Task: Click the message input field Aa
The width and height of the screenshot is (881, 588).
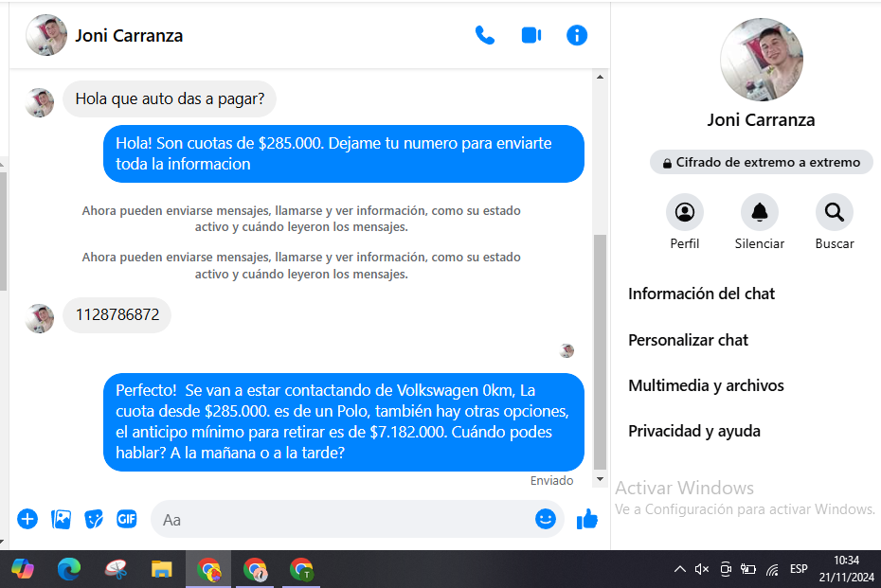Action: (x=341, y=519)
